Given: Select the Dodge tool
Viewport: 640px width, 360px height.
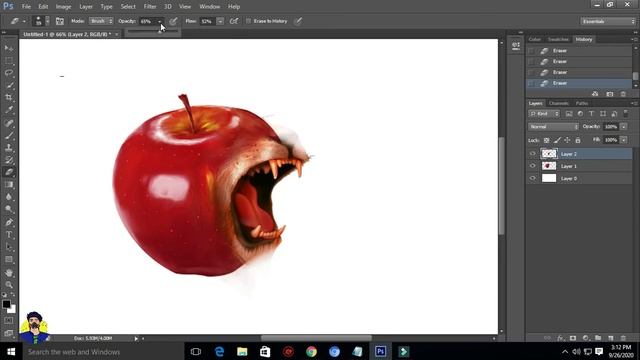Looking at the screenshot, I should (9, 209).
